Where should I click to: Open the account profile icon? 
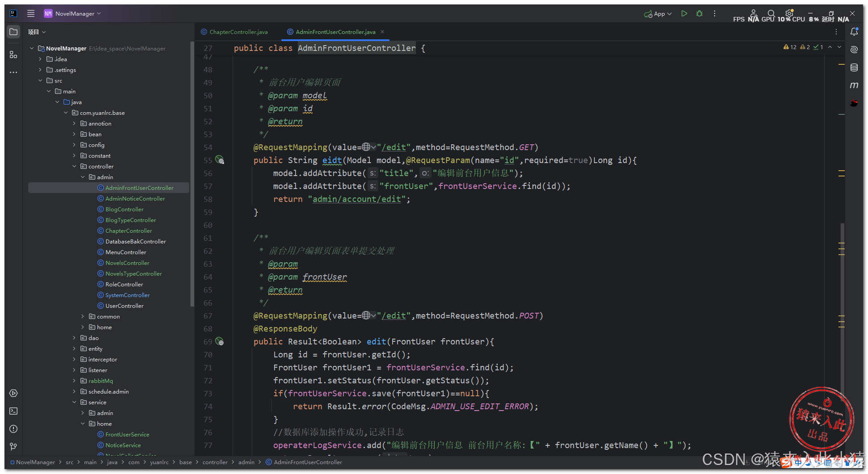tap(754, 13)
